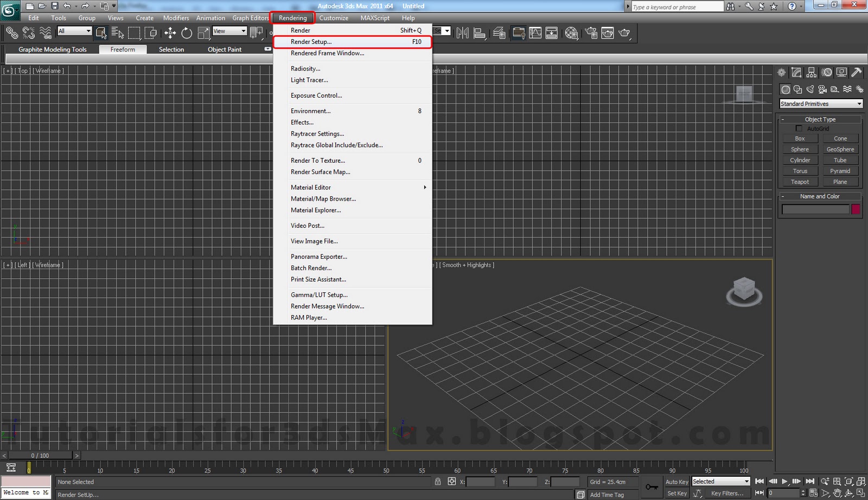Click the Render Setup teapot icon

point(591,33)
